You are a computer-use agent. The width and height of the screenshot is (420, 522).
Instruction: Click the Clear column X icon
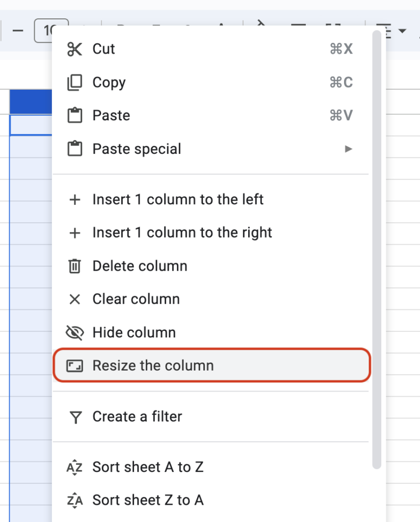click(74, 299)
